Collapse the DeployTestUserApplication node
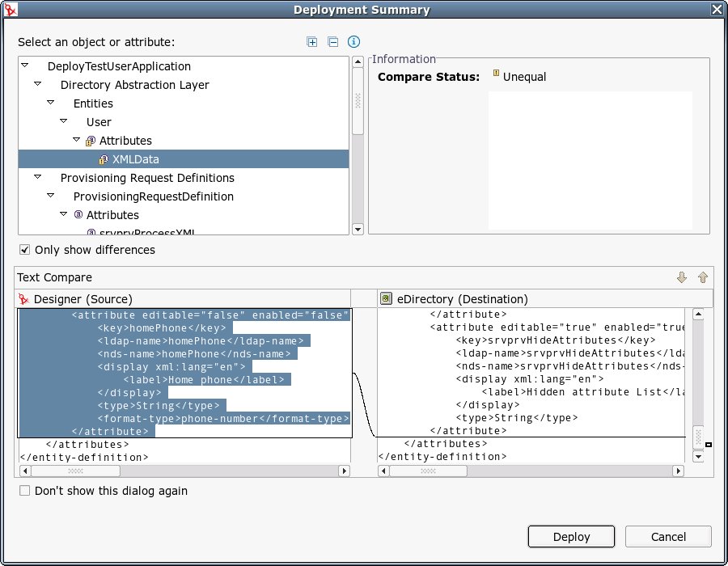The height and width of the screenshot is (566, 728). (25, 65)
